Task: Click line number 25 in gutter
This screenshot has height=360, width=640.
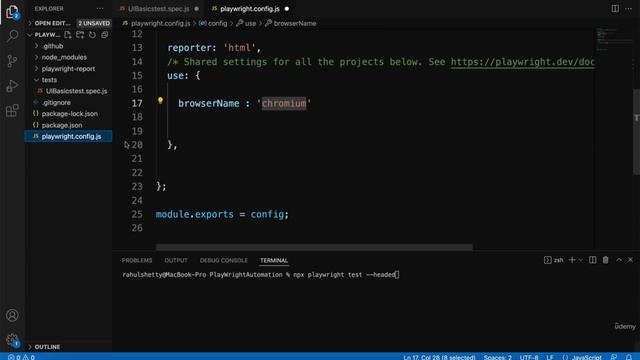Action: 137,214
